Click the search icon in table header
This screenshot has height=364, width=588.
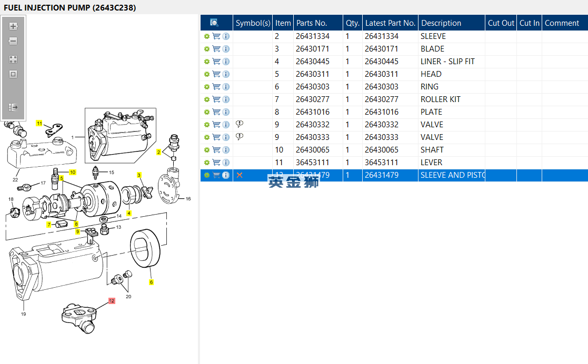click(x=214, y=23)
